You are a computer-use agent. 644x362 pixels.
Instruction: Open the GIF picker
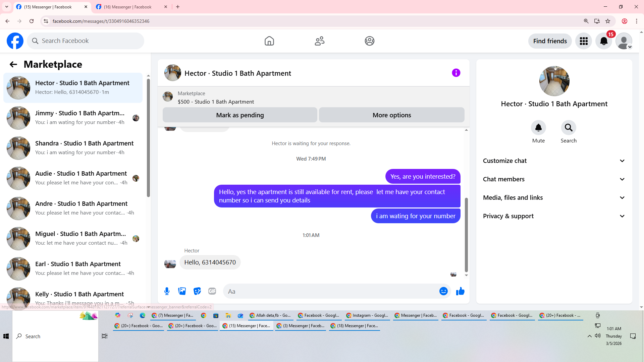click(212, 291)
